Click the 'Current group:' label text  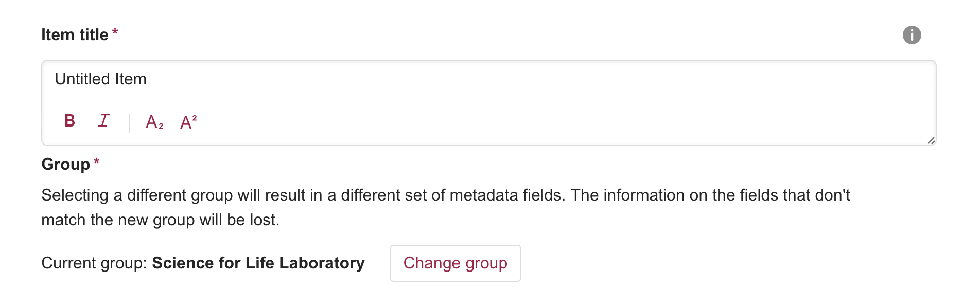(x=94, y=263)
